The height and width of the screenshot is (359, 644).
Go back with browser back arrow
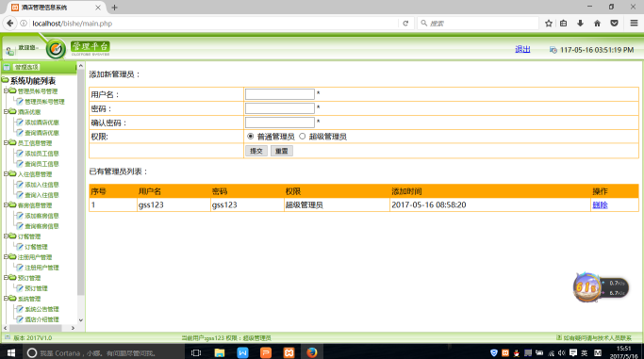[9, 24]
